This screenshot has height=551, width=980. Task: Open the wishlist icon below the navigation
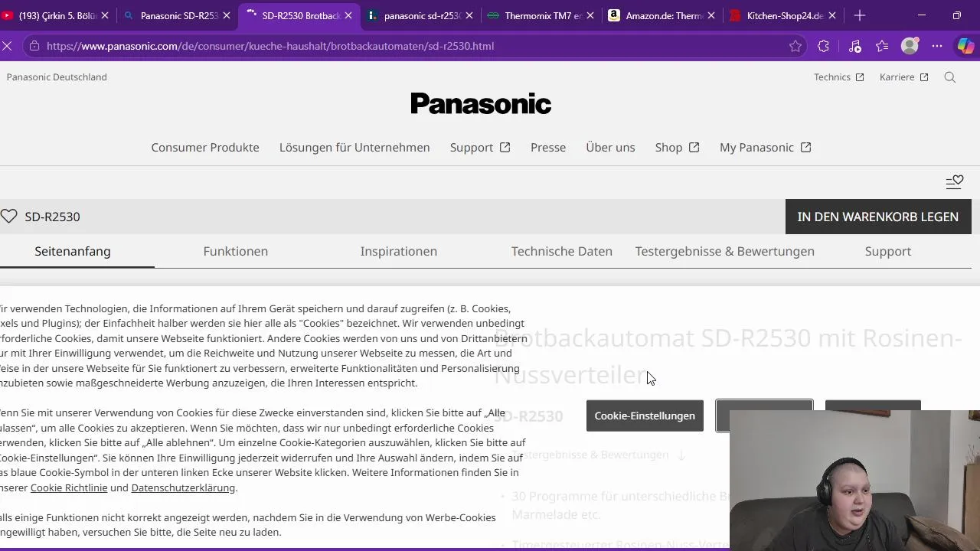[x=955, y=182]
